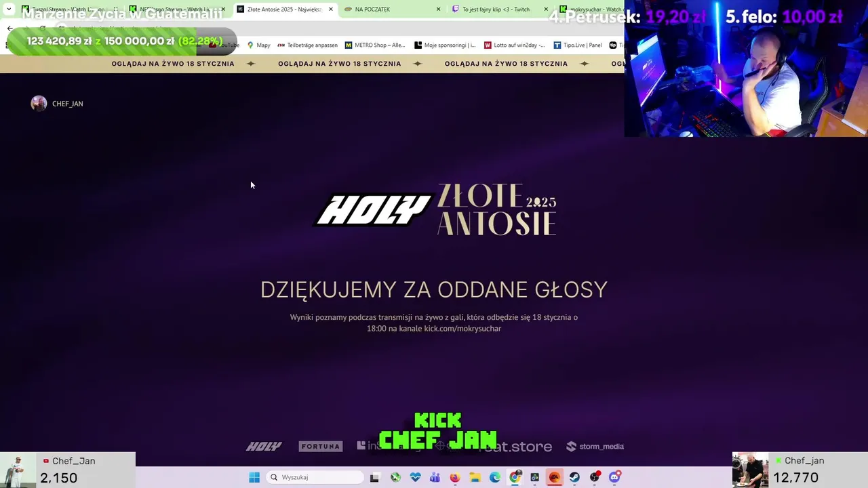Click the CHEF_JAN username label
The height and width of the screenshot is (488, 868).
67,104
